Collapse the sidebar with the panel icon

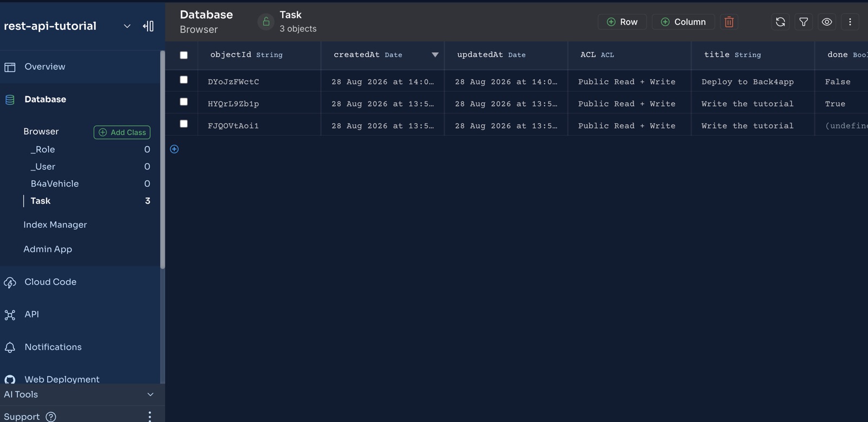tap(148, 26)
